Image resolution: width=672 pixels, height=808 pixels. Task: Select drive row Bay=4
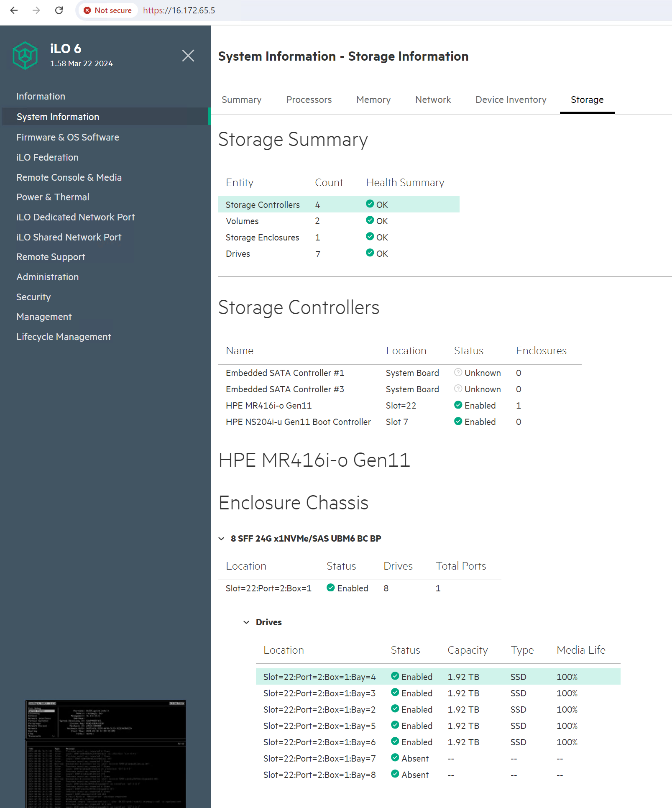point(438,677)
